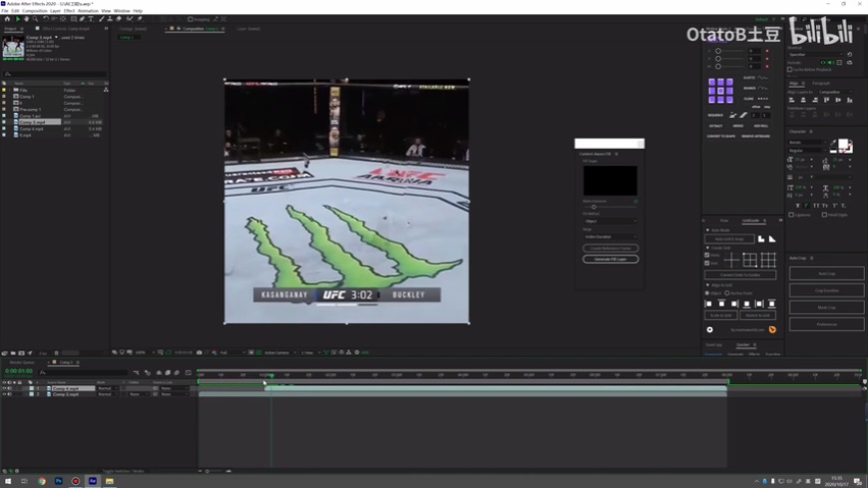The width and height of the screenshot is (868, 488).
Task: Select the Brush tool
Action: pyautogui.click(x=102, y=19)
